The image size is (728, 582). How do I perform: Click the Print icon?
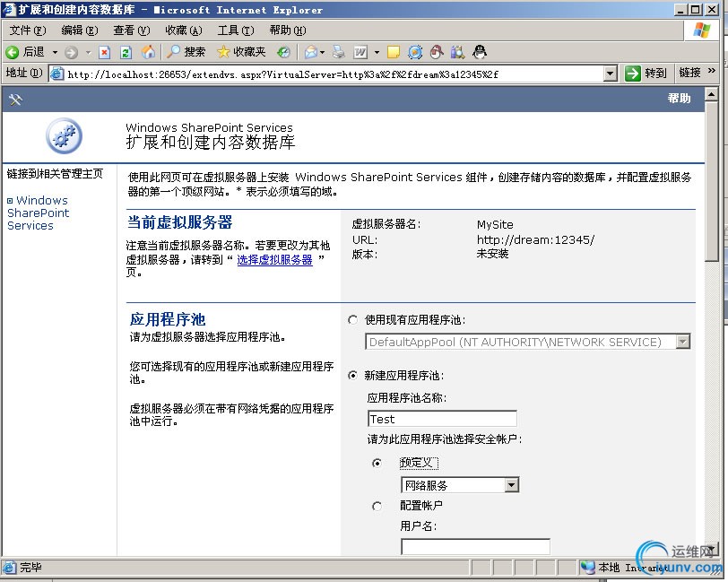tap(339, 52)
